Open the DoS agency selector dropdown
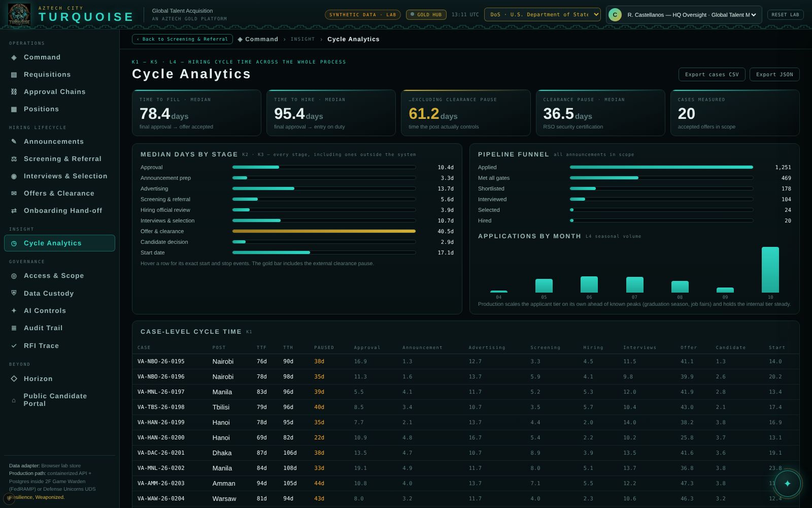Screen dimensions: 812x508 pyautogui.click(x=542, y=15)
